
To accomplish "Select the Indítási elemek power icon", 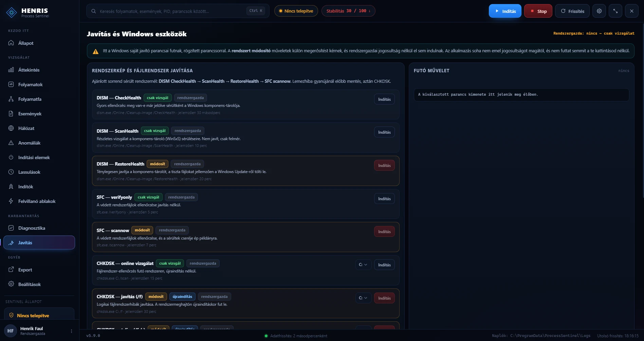I will point(11,157).
